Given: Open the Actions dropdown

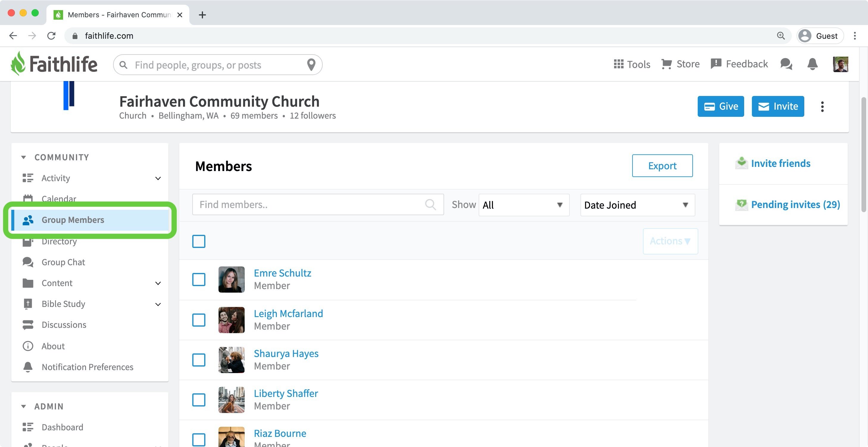Looking at the screenshot, I should click(670, 241).
